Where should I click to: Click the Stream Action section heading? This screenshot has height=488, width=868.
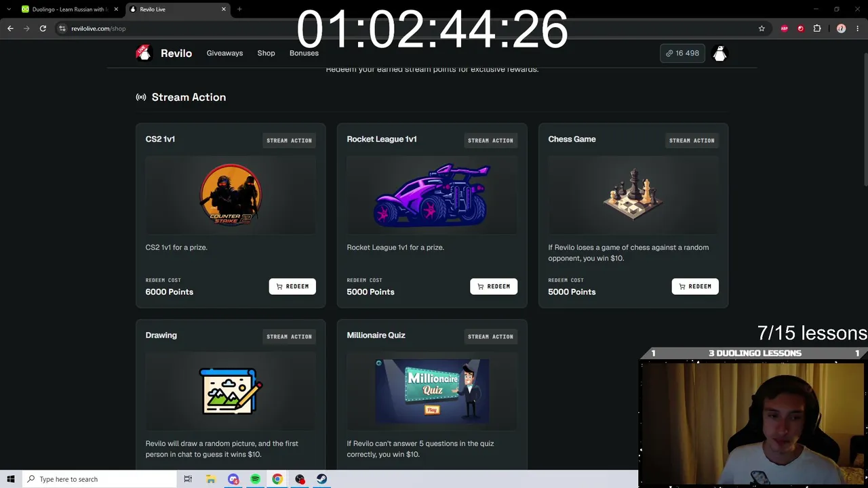tap(189, 97)
